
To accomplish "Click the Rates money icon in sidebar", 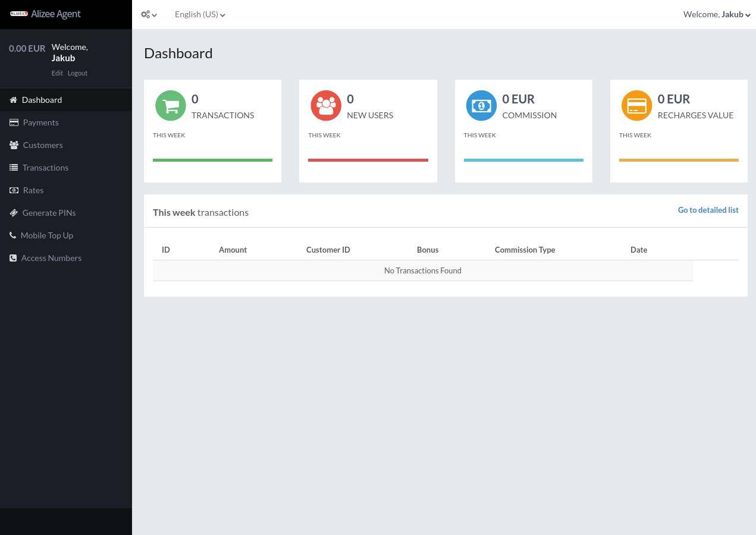I will point(14,190).
